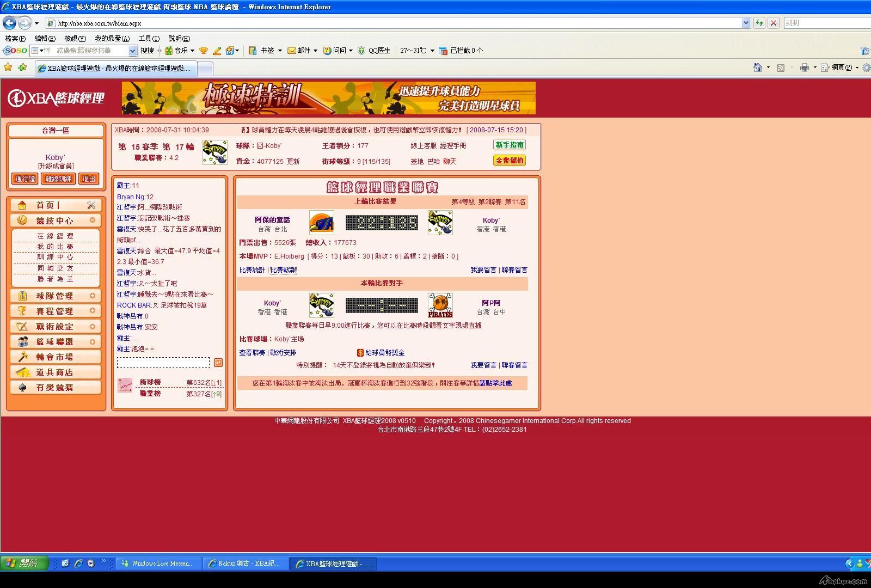This screenshot has width=871, height=588.
Task: Click the RSS feeds icon in command bar
Action: coord(781,68)
